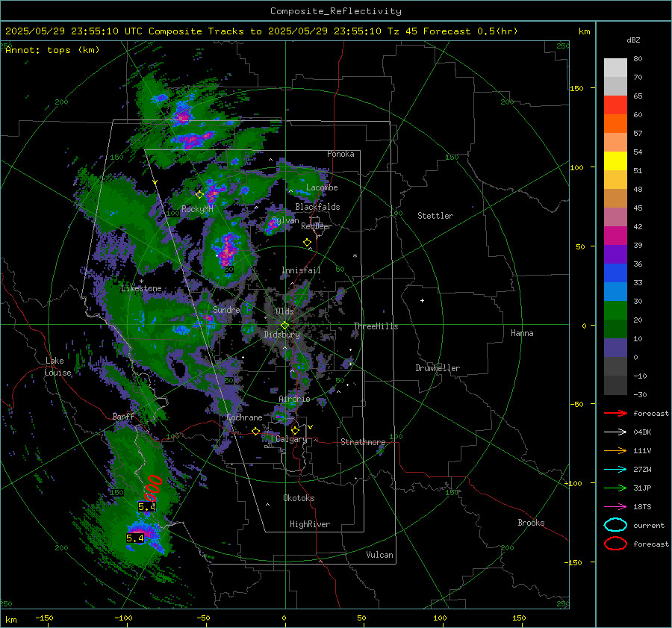Select the indigo 0-10 dBZ swatch
The height and width of the screenshot is (628, 672).
[x=615, y=348]
